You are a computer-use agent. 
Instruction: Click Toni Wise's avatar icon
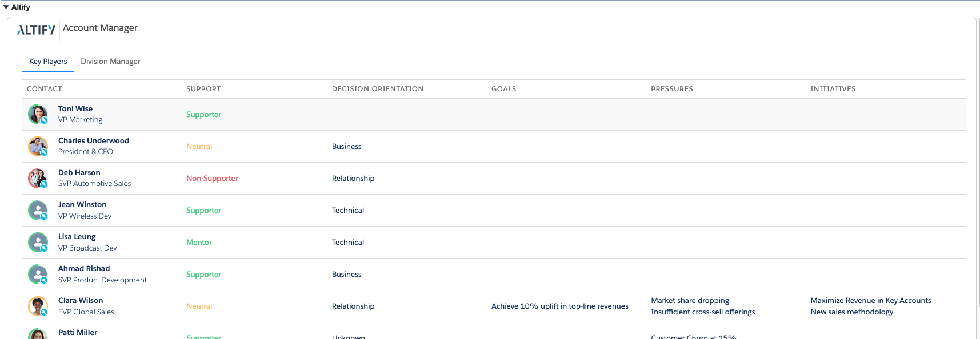click(x=38, y=114)
